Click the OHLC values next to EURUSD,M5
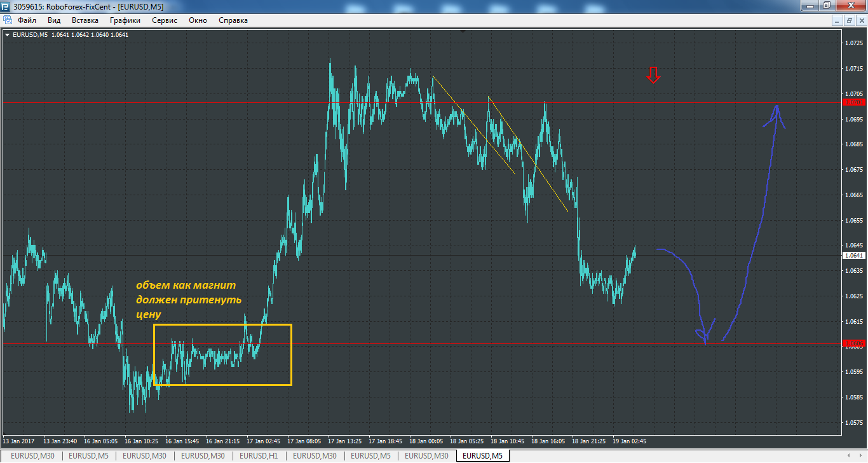868x463 pixels. [90, 35]
